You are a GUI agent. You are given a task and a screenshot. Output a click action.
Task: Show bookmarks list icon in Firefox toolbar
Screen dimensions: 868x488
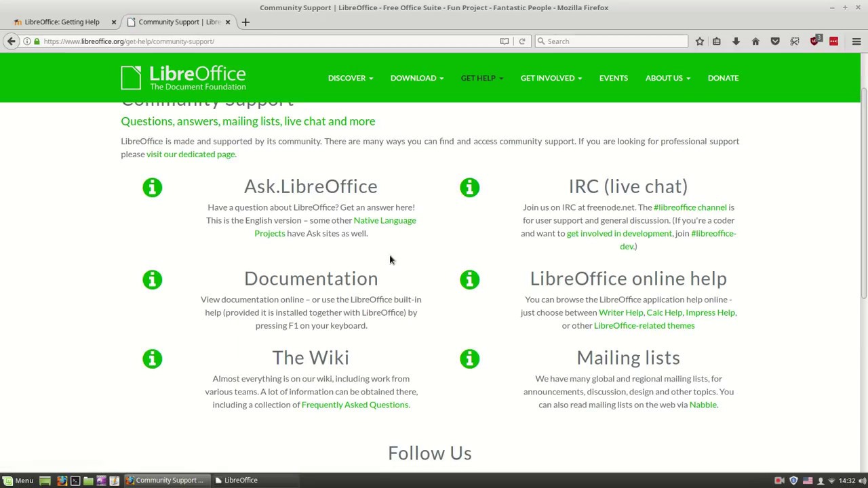(x=717, y=41)
